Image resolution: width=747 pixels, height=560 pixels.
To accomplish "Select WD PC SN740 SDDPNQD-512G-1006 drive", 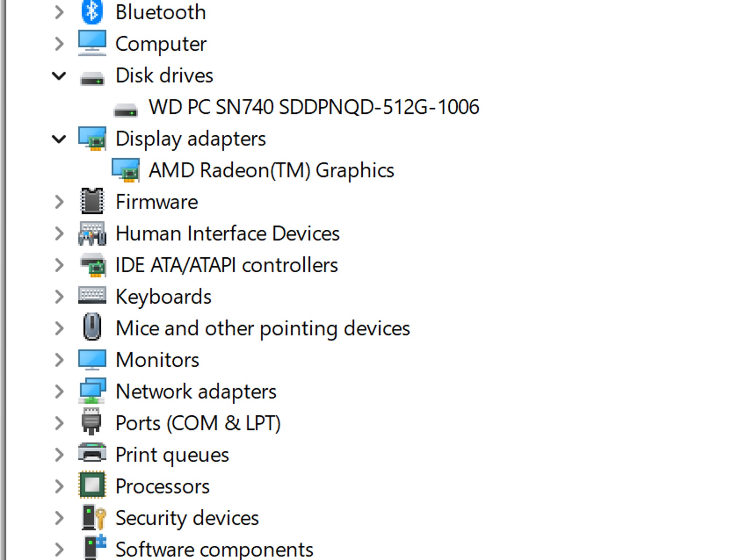I will pyautogui.click(x=314, y=107).
